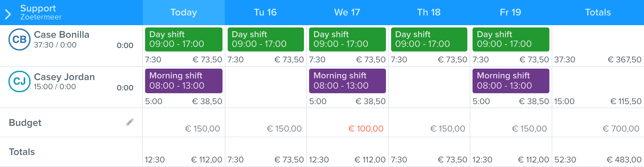Select the Tu 16 column header
This screenshot has height=167, width=644.
point(266,12)
